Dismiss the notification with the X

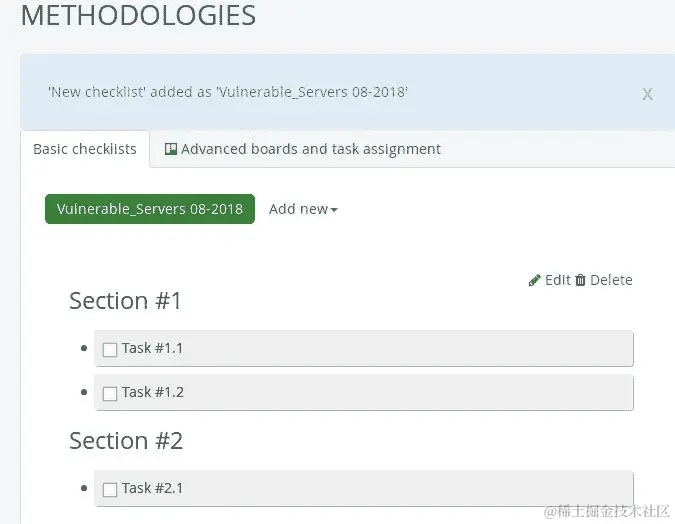[x=647, y=93]
